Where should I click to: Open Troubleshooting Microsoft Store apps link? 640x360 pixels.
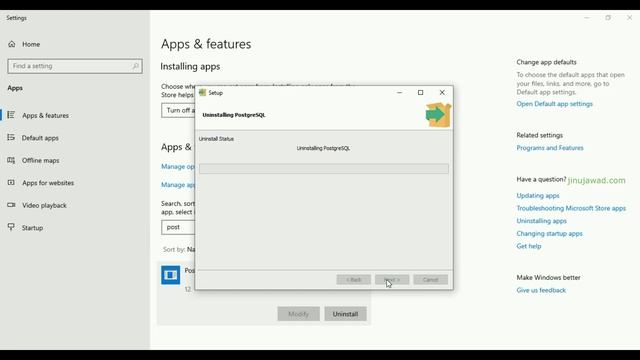tap(571, 208)
